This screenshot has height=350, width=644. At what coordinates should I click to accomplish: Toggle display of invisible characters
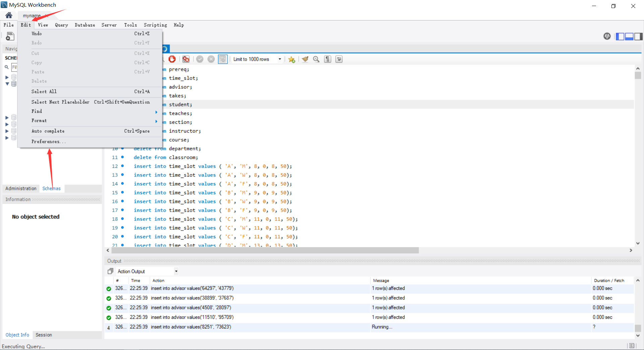coord(327,59)
